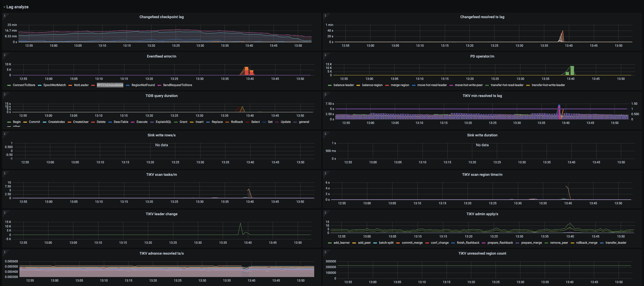Image resolution: width=644 pixels, height=286 pixels.
Task: Toggle RPCCtxUnavailable series in Eventfeed legend
Action: pyautogui.click(x=110, y=85)
